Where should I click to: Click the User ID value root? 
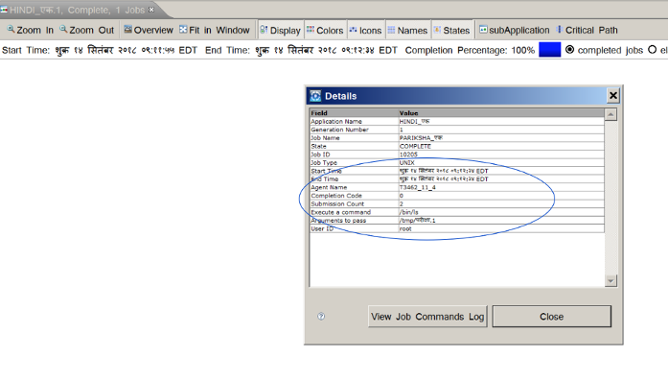[405, 229]
